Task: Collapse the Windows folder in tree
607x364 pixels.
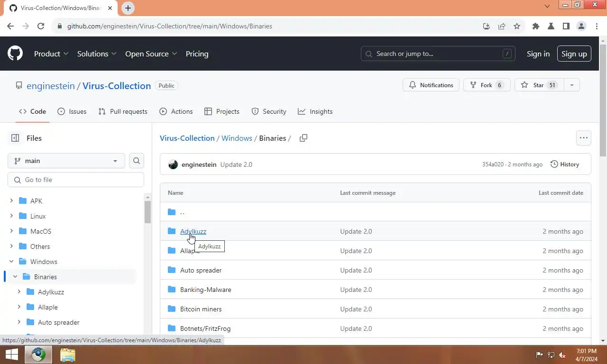Action: pos(11,262)
